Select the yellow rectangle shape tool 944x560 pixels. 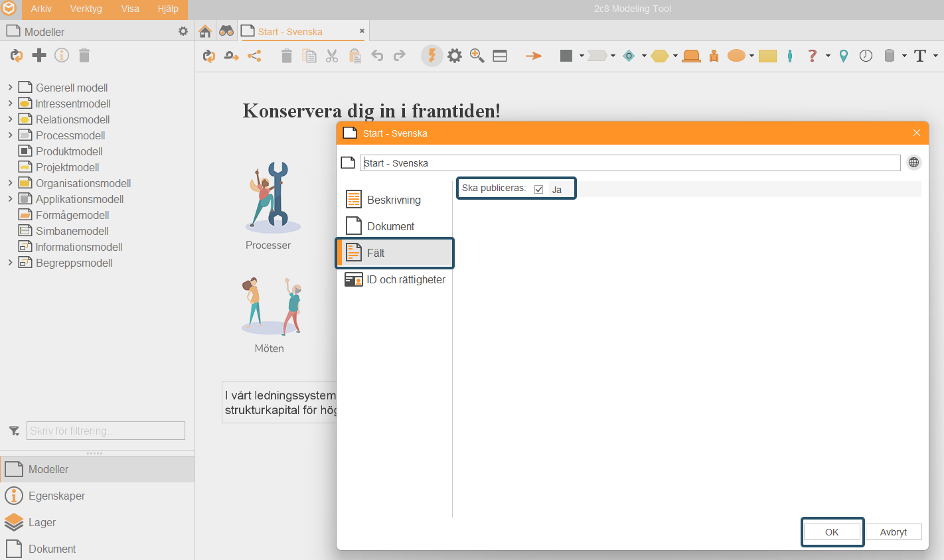click(768, 56)
